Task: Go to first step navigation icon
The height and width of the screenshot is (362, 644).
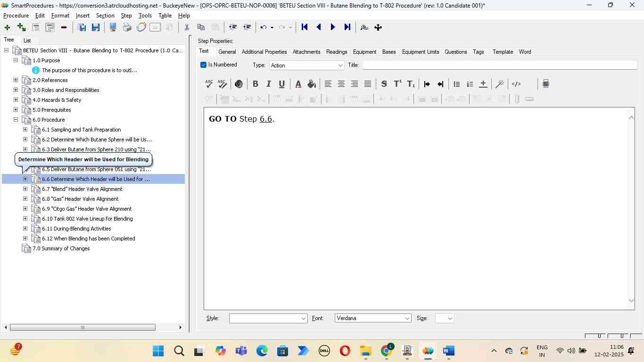Action: point(305,27)
